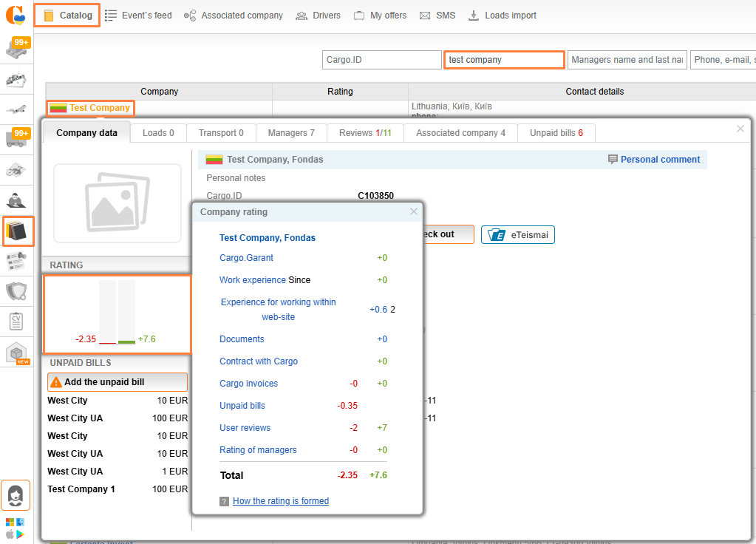Click the warning icon on Add unpaid bill

click(56, 382)
